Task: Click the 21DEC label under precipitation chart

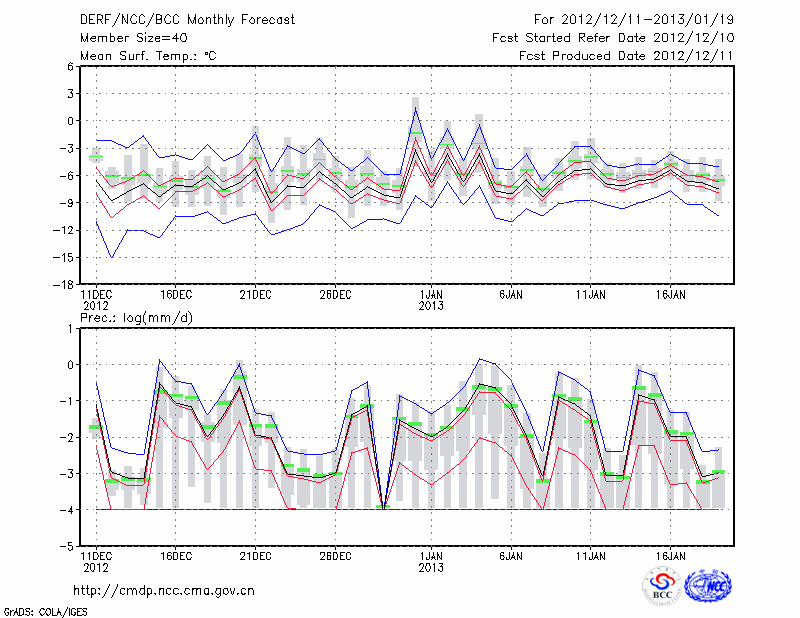Action: tap(255, 554)
